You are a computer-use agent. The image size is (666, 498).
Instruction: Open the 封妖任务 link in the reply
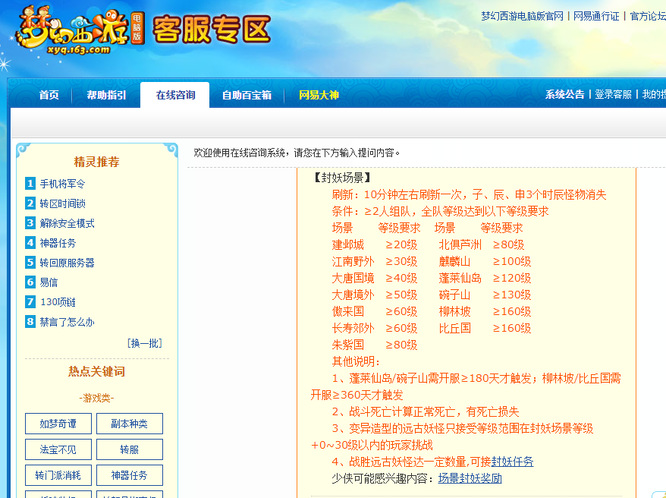[512, 461]
